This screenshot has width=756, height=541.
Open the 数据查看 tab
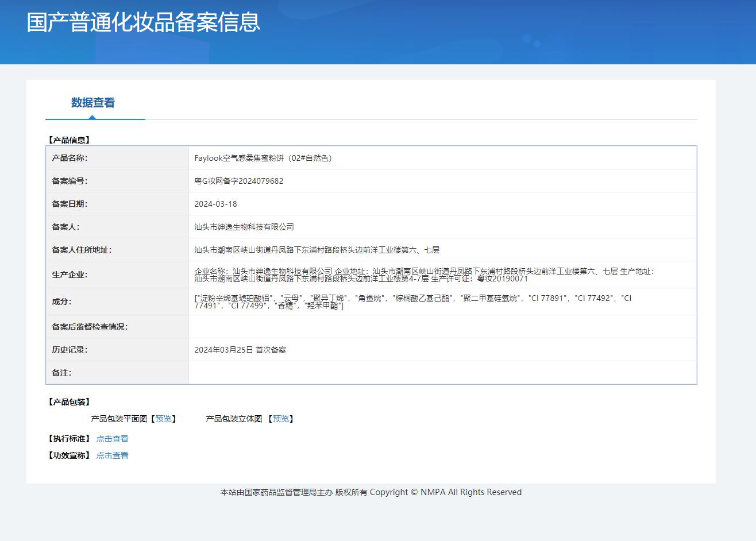[x=93, y=103]
